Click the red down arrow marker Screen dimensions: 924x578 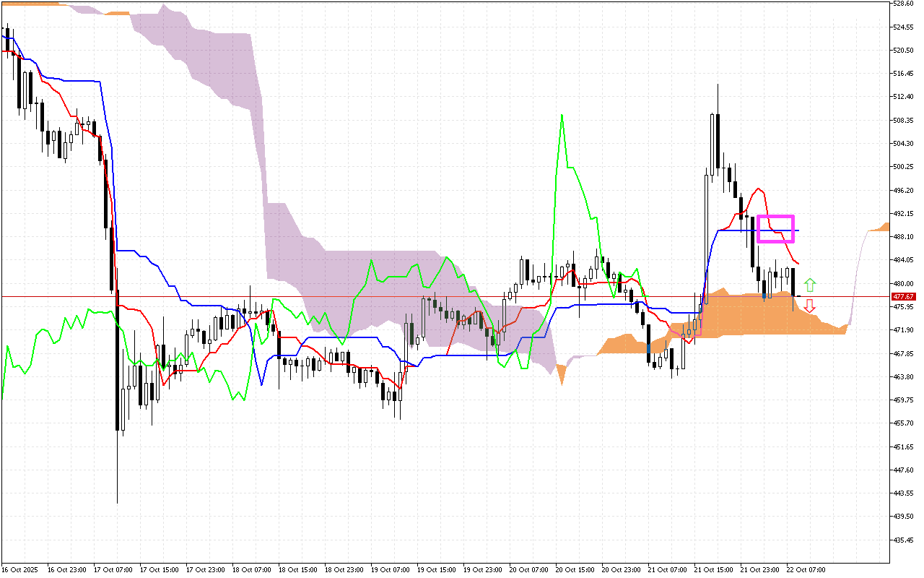tap(810, 306)
